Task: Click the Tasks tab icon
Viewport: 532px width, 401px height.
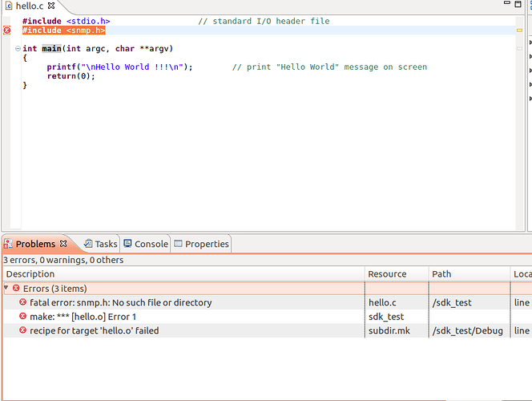Action: tap(88, 243)
